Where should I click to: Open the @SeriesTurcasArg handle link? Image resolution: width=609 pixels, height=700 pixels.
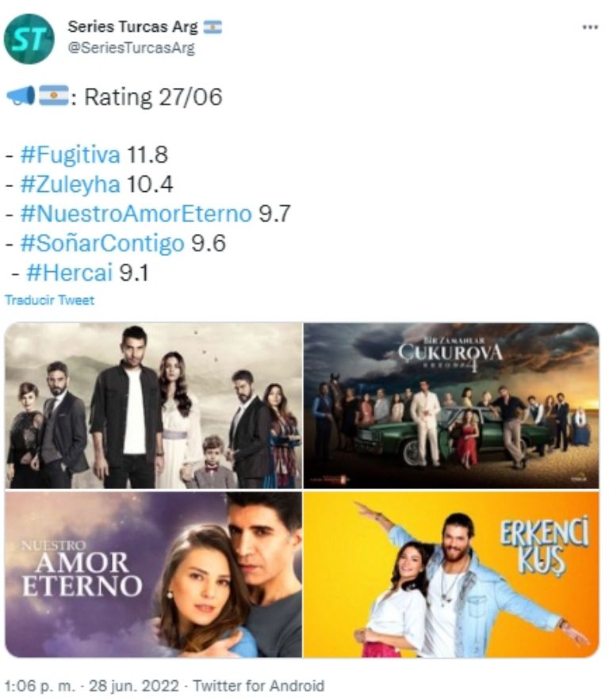pos(132,48)
